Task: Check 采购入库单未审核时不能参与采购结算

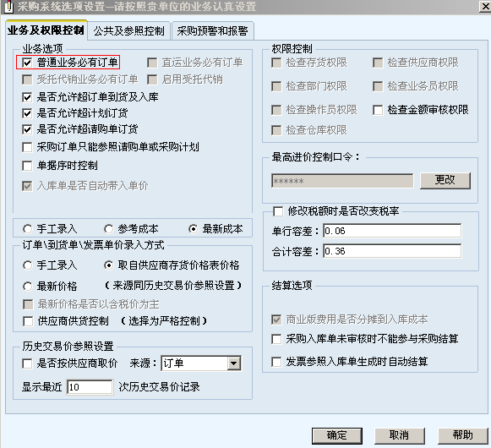Action: tap(276, 339)
